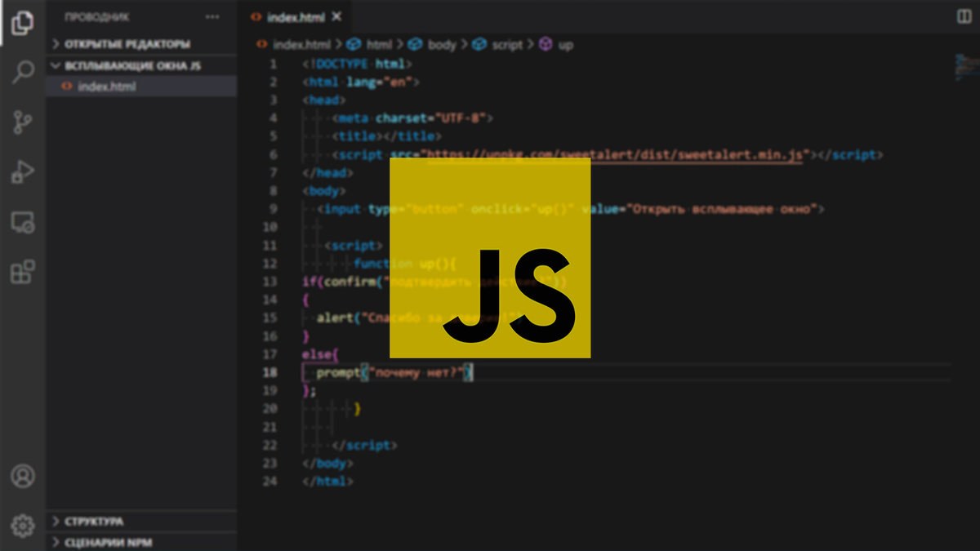Viewport: 980px width, 551px height.
Task: Click the html lang="en" tag text
Action: point(360,82)
